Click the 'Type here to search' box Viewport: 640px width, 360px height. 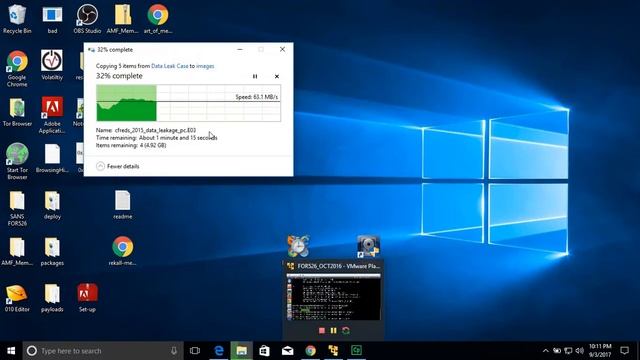point(103,351)
